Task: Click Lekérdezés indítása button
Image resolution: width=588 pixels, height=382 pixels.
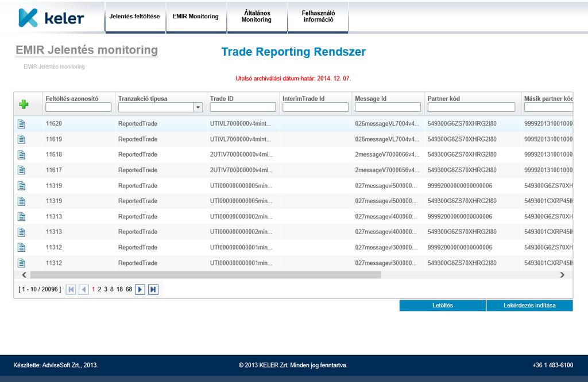Action: 529,306
